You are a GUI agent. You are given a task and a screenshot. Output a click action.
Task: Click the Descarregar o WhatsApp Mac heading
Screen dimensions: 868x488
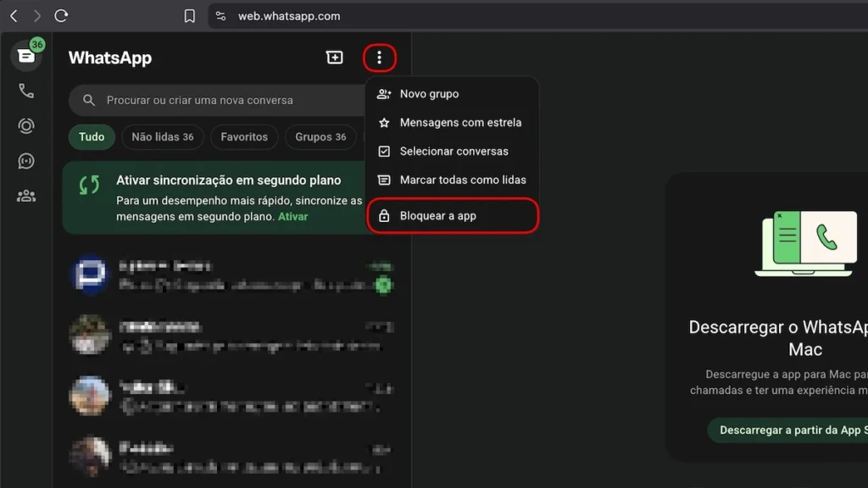click(x=778, y=338)
